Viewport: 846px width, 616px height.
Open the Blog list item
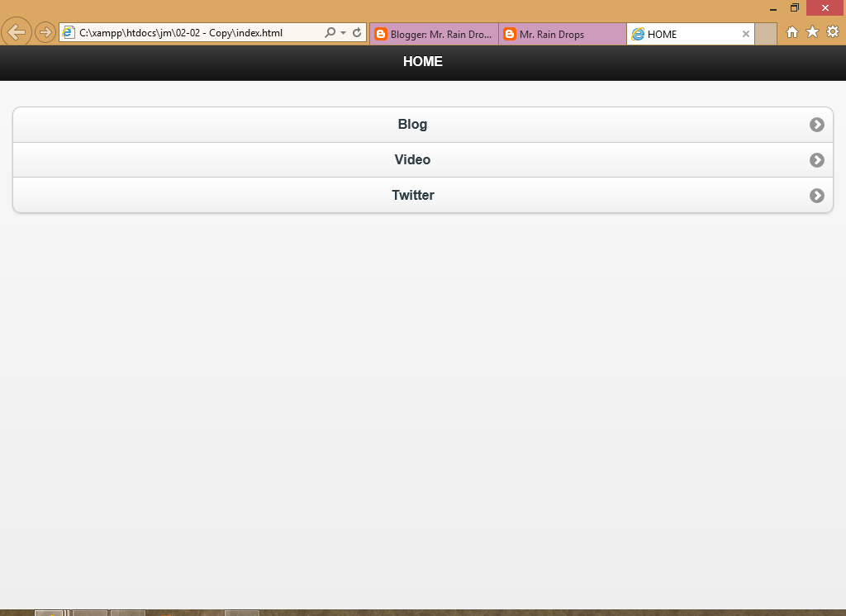click(423, 125)
